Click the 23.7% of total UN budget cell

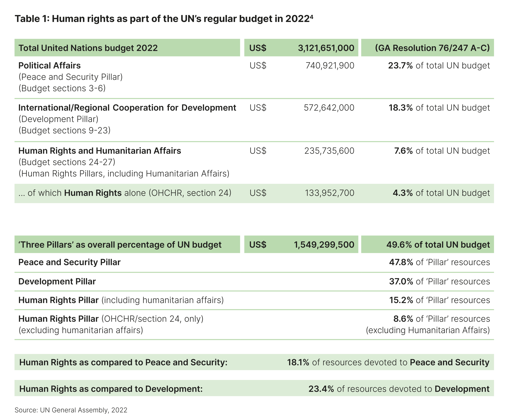tap(439, 66)
